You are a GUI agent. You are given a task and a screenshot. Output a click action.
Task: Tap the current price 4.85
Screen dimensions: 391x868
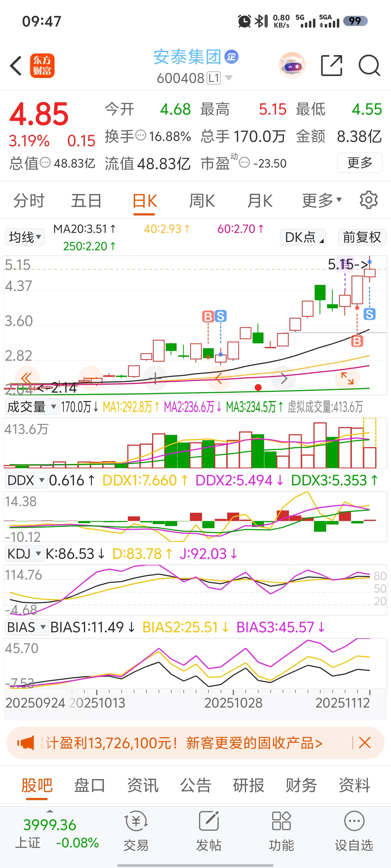click(x=39, y=114)
